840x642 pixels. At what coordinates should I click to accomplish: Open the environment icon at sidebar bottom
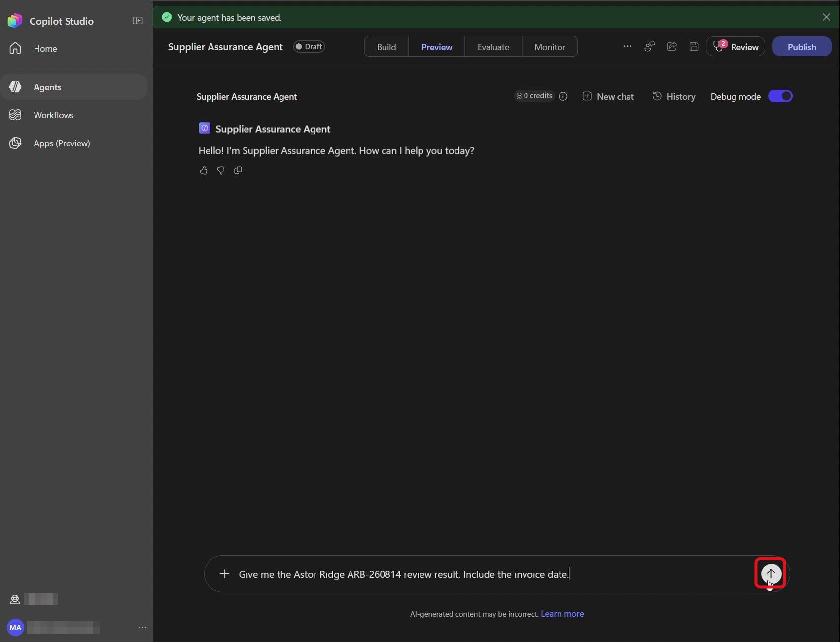[15, 599]
